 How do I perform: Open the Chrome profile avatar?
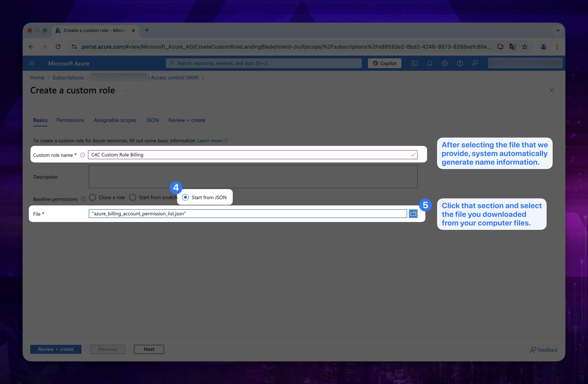click(x=543, y=47)
